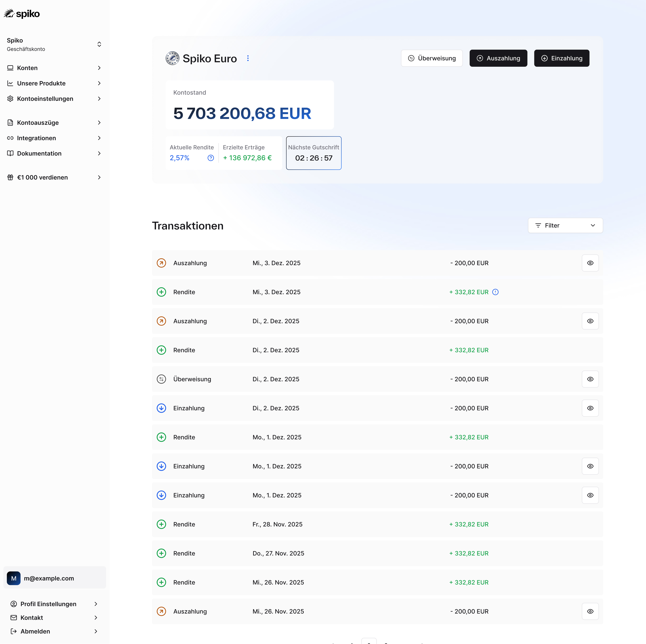646x644 pixels.
Task: Click the Nächste Gutschrift countdown box
Action: (314, 153)
